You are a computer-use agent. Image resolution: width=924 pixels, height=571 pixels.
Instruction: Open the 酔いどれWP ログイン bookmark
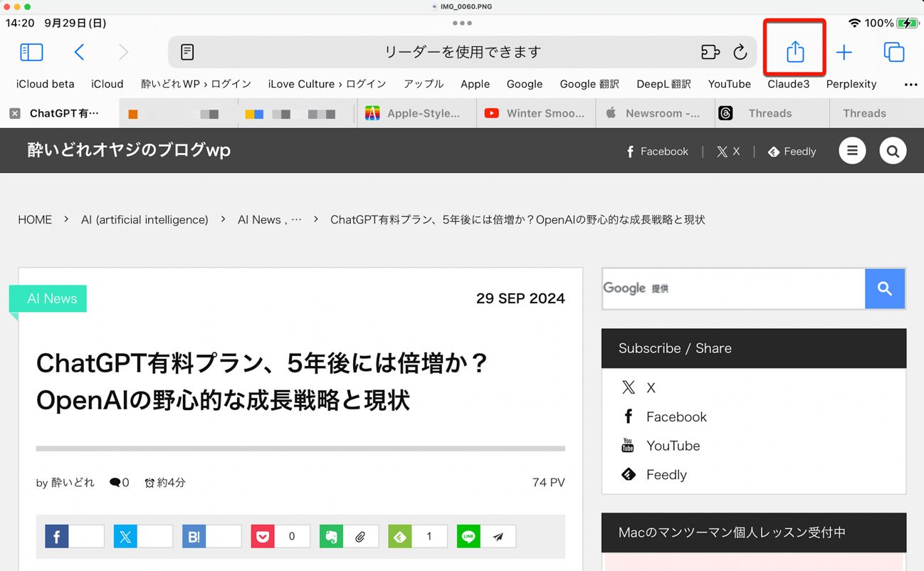pos(196,84)
